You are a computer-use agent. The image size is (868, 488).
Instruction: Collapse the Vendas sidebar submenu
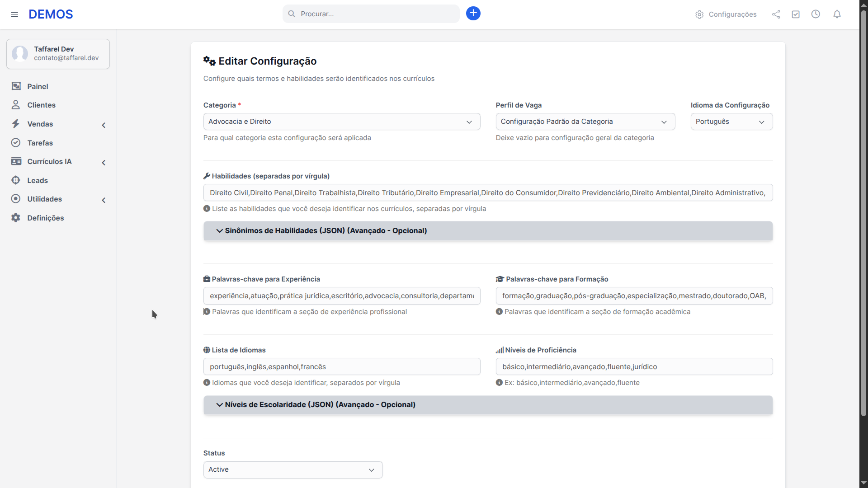[x=104, y=125]
